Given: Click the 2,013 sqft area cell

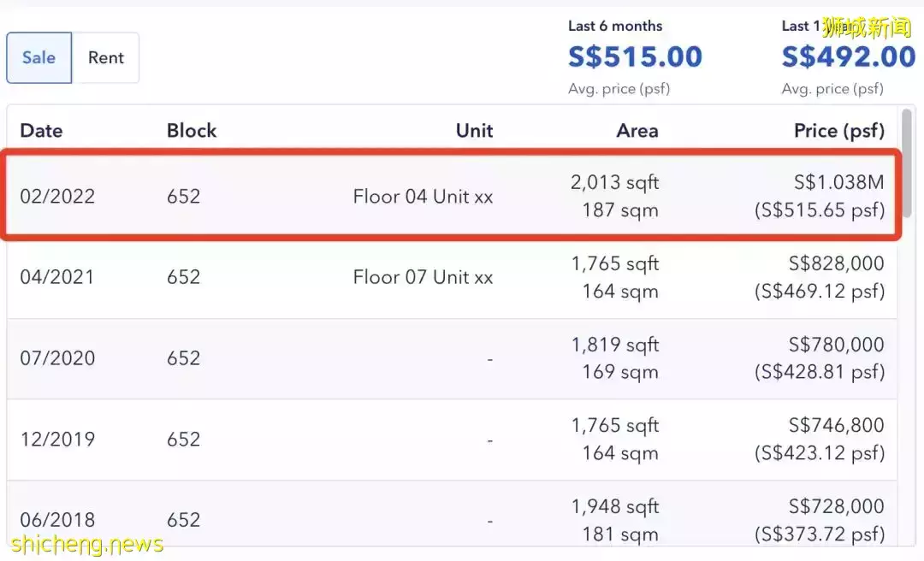Looking at the screenshot, I should click(614, 183).
